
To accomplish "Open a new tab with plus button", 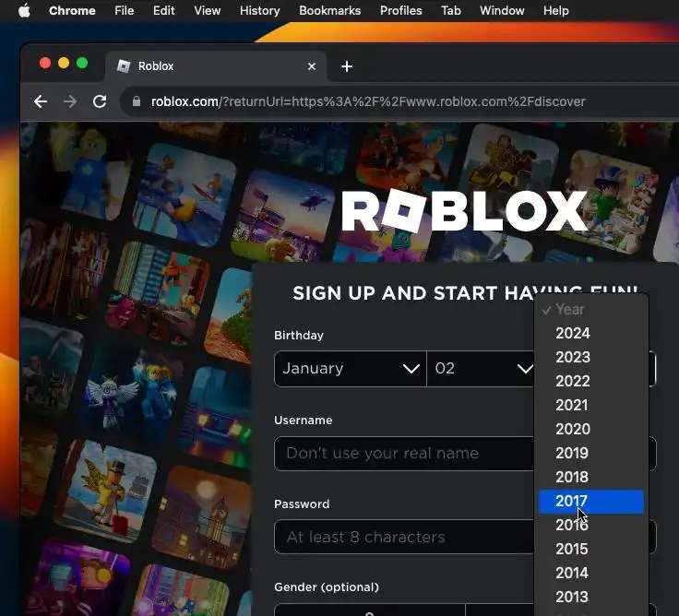I will point(347,66).
